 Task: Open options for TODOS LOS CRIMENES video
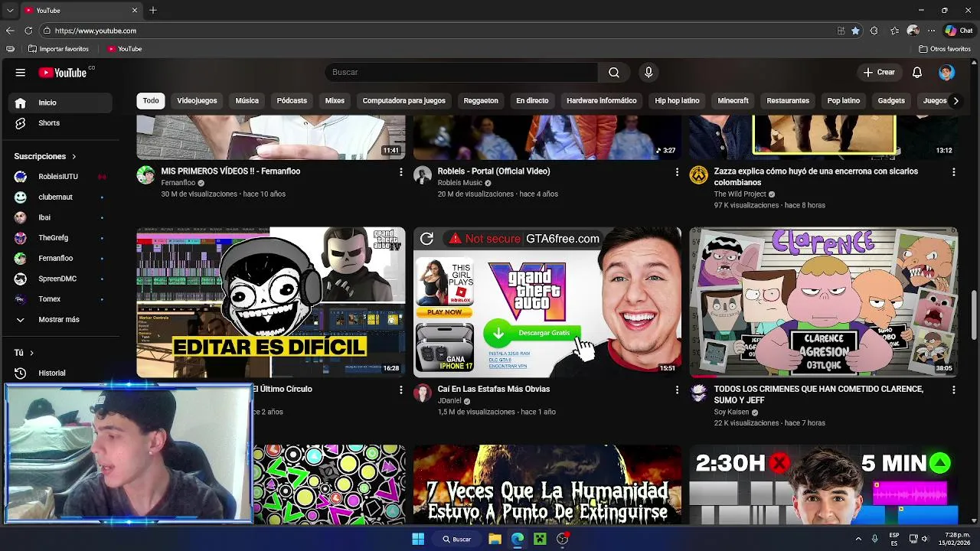[x=953, y=390]
